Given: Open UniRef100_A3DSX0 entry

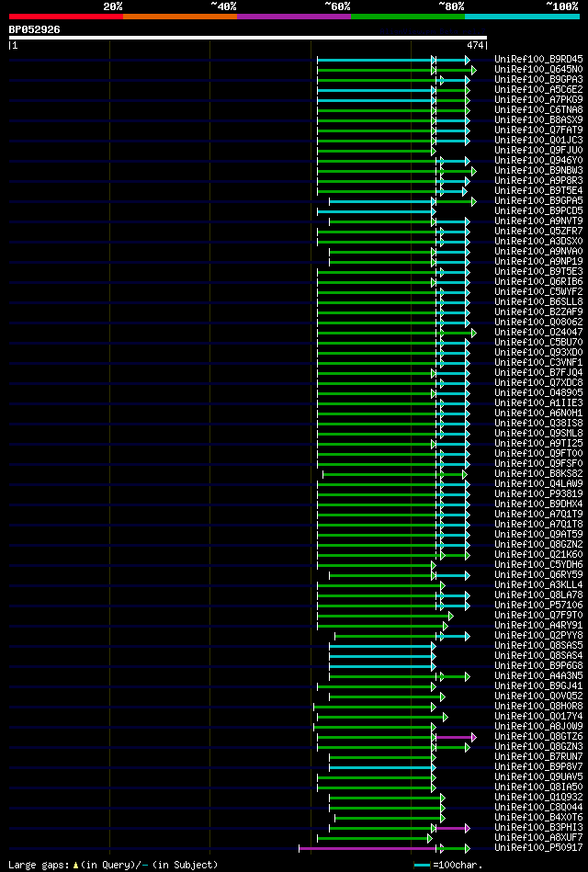Looking at the screenshot, I should point(538,242).
